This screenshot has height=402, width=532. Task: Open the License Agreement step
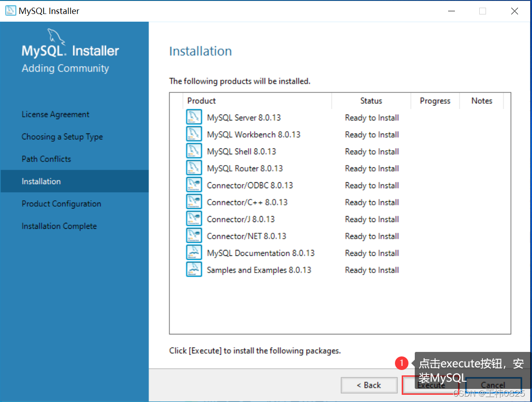[x=55, y=115]
